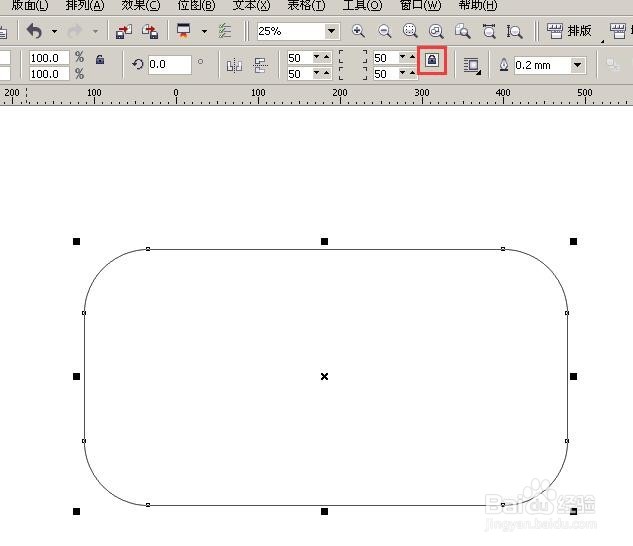Click the upper-left corner roundness field

coord(299,58)
